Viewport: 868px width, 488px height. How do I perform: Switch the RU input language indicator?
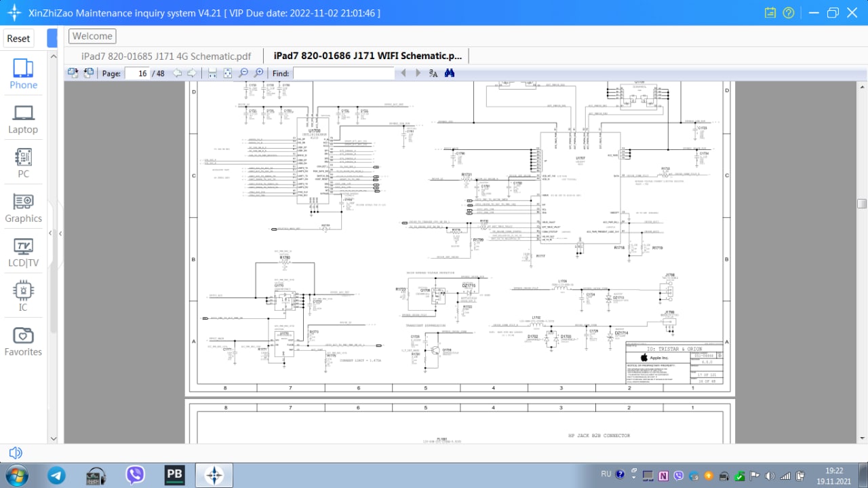click(607, 474)
